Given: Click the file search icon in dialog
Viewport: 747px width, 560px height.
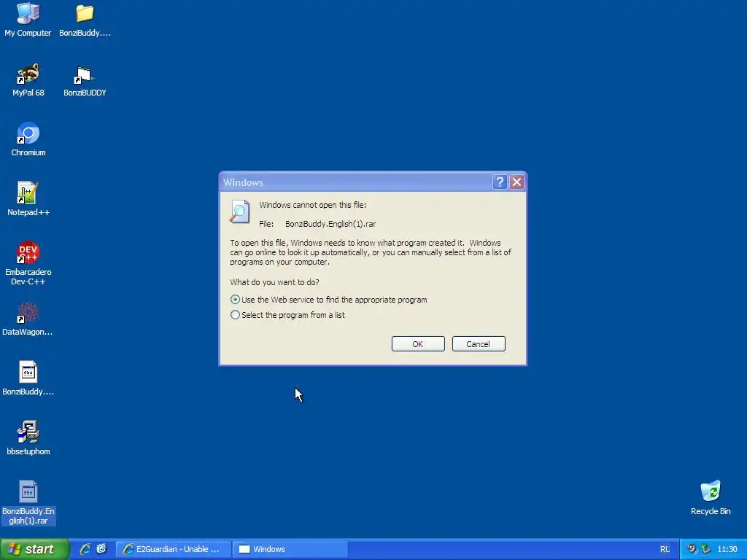Looking at the screenshot, I should point(239,211).
